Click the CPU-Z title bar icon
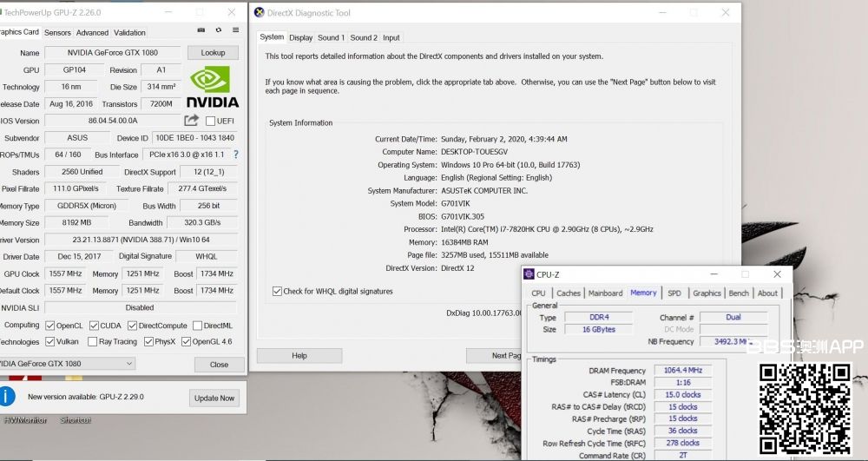 [529, 274]
